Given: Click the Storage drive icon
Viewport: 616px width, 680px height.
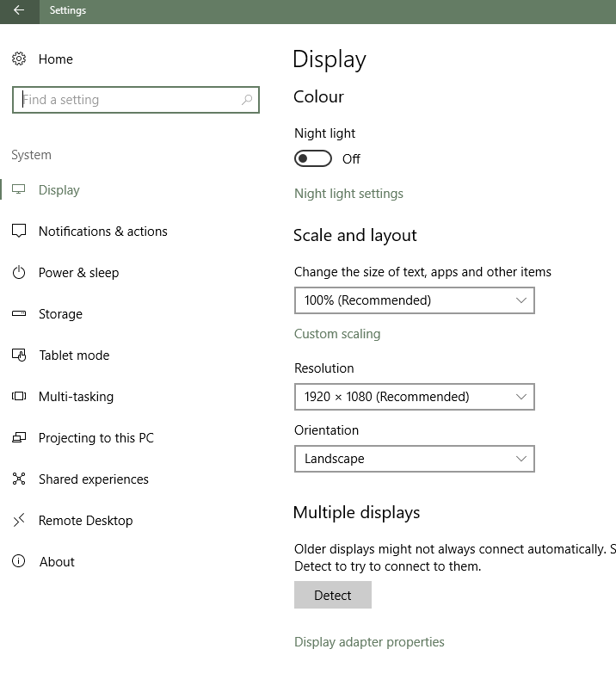Looking at the screenshot, I should [x=19, y=313].
